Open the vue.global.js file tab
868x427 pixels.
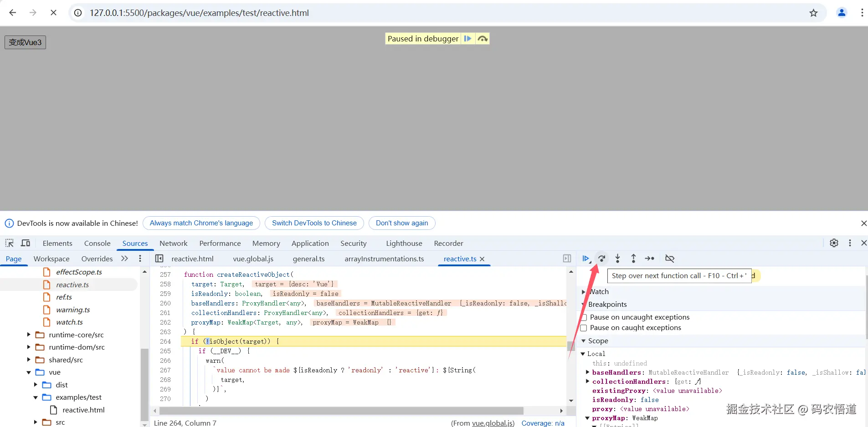(x=253, y=259)
